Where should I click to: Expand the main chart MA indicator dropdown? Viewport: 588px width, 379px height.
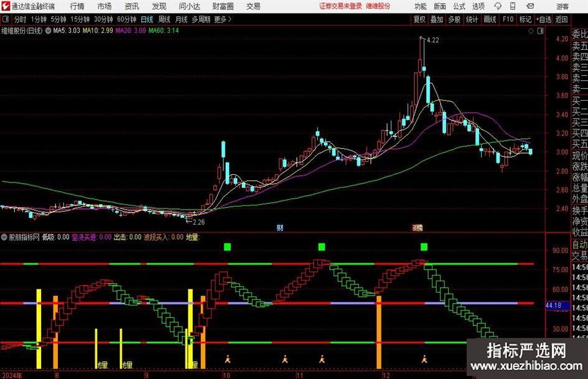click(x=48, y=30)
